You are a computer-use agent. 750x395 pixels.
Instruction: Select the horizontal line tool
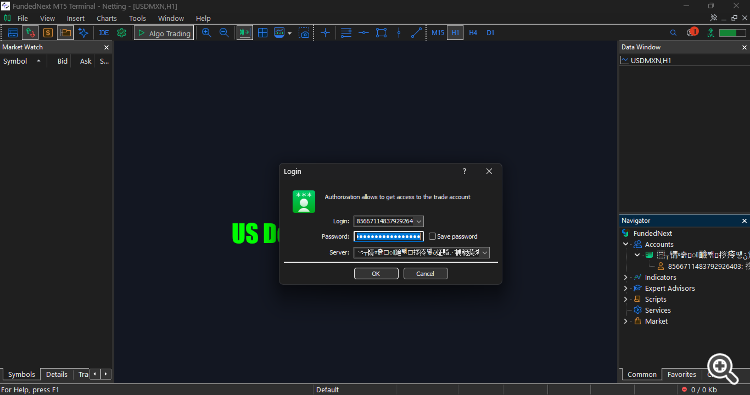coord(364,33)
